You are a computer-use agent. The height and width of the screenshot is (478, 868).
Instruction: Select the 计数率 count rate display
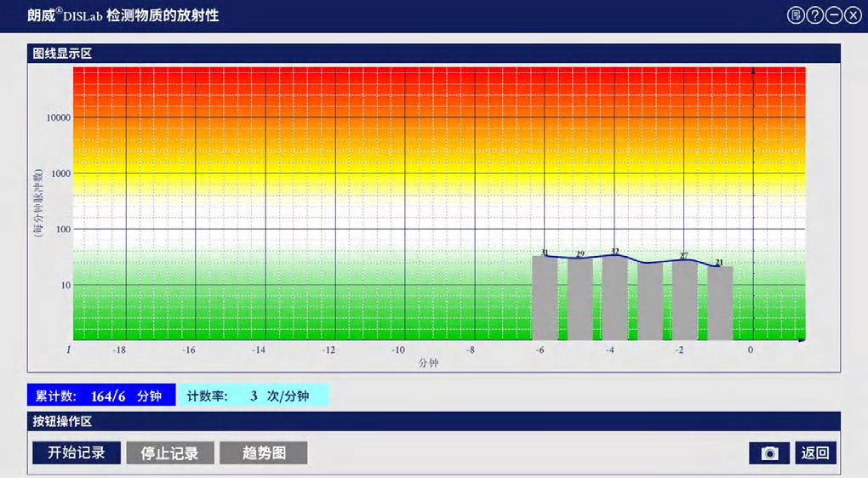pos(254,395)
